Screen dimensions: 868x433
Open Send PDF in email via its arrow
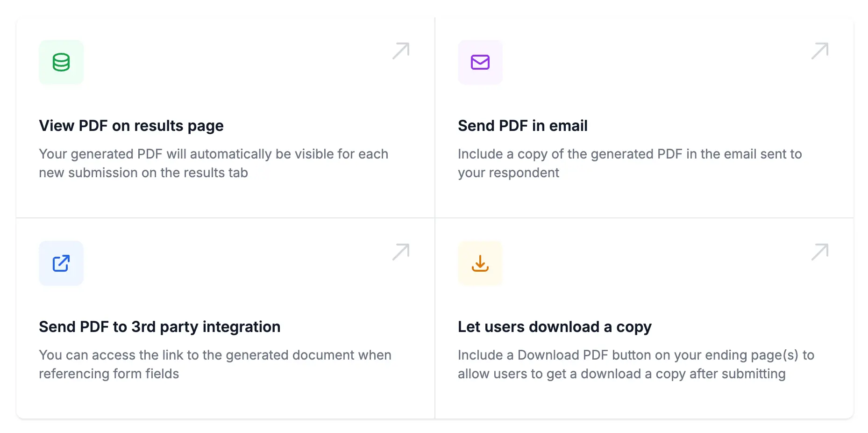819,51
